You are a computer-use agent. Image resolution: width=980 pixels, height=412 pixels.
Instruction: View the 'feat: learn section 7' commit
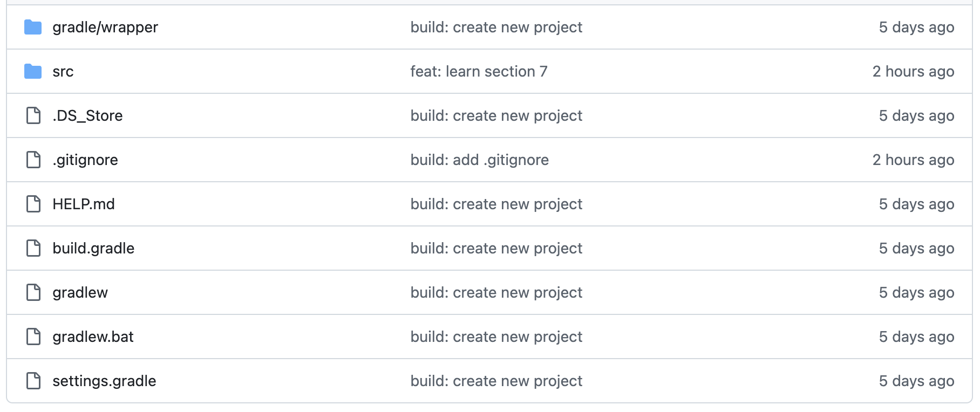click(x=479, y=71)
